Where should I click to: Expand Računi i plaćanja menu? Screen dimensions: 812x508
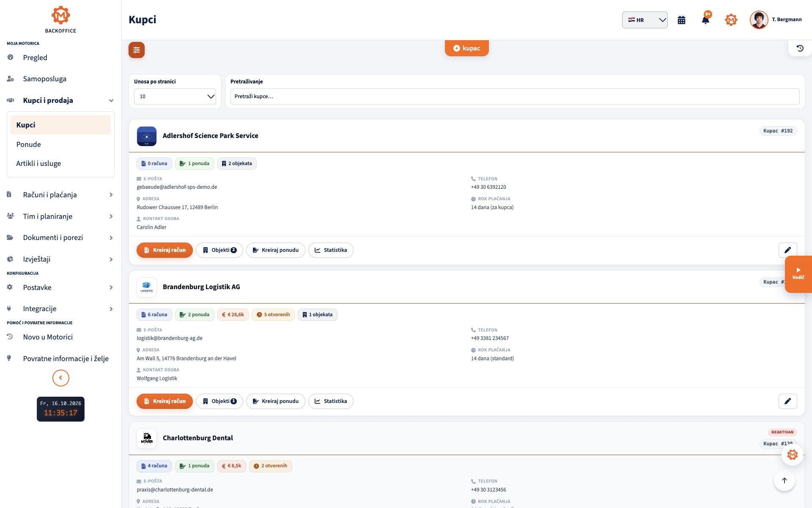click(x=60, y=195)
